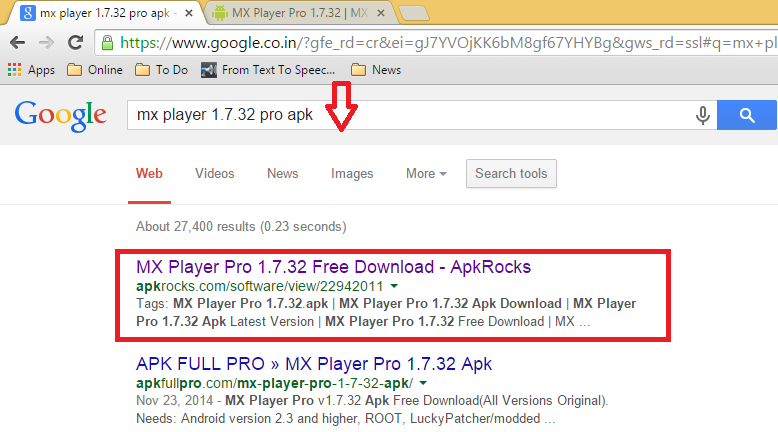Viewport: 778px width, 432px height.
Task: Expand dropdown arrow next to apkrocks.com URL
Action: pyautogui.click(x=394, y=286)
